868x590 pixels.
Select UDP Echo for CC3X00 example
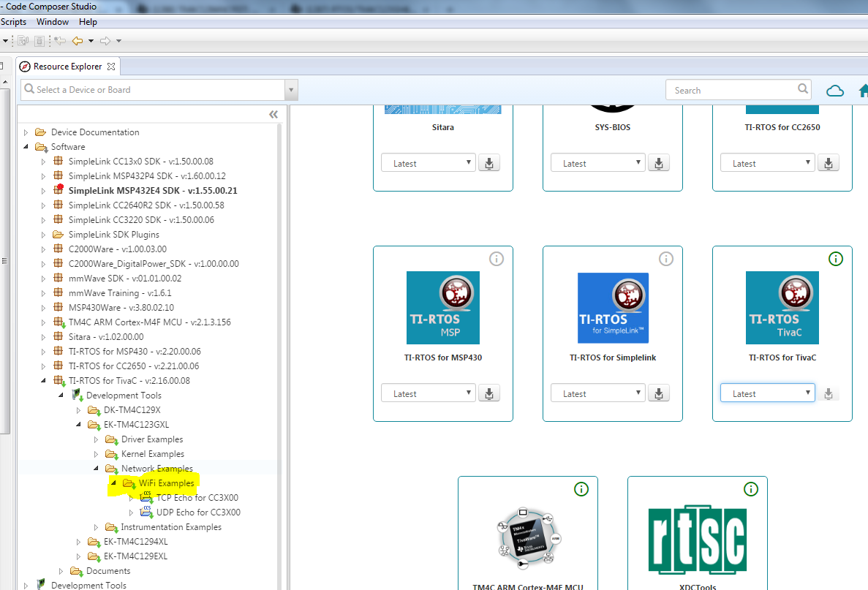[198, 513]
